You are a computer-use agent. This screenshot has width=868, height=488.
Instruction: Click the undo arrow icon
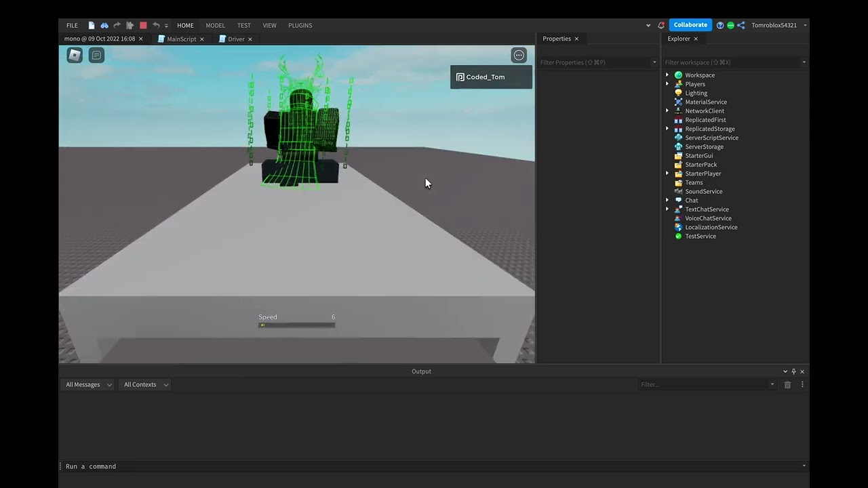(156, 25)
